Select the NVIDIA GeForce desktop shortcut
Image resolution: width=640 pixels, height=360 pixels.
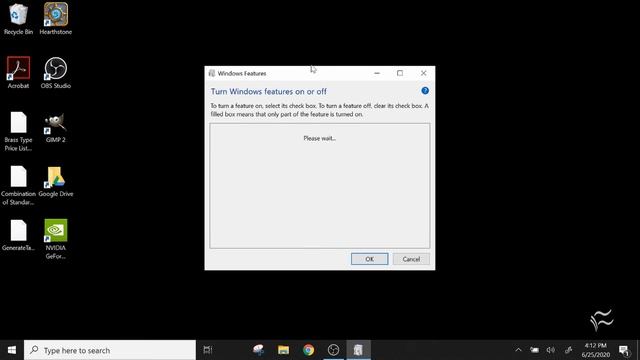[x=56, y=239]
